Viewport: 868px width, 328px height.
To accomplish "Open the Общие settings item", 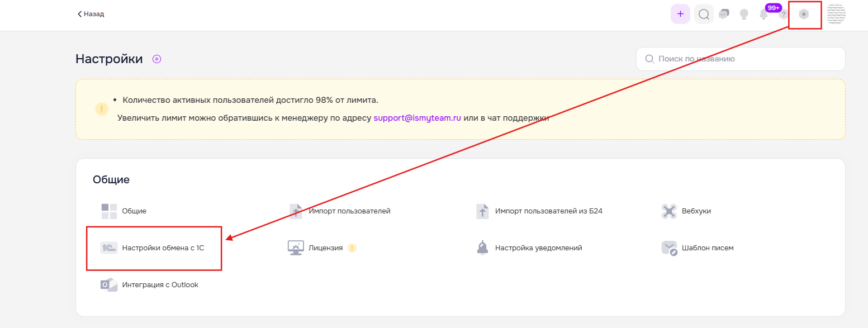I will (x=134, y=211).
